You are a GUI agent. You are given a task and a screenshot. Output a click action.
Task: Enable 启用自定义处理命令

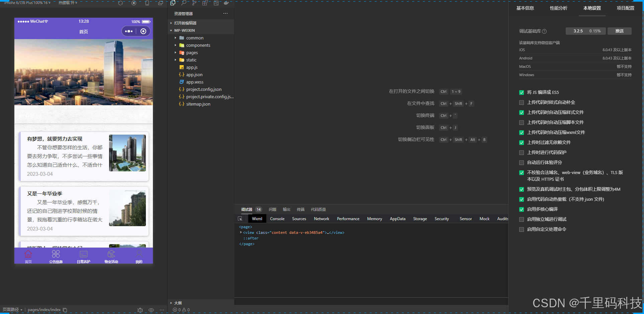tap(522, 229)
